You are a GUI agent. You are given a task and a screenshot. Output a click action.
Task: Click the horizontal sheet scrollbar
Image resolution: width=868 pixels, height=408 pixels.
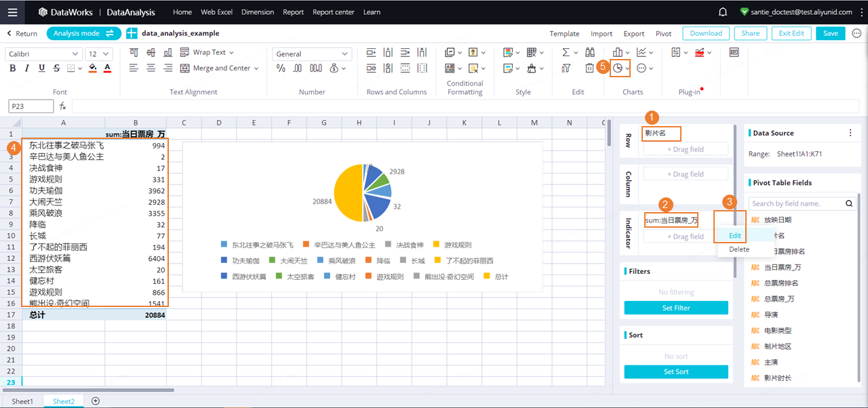pos(89,390)
